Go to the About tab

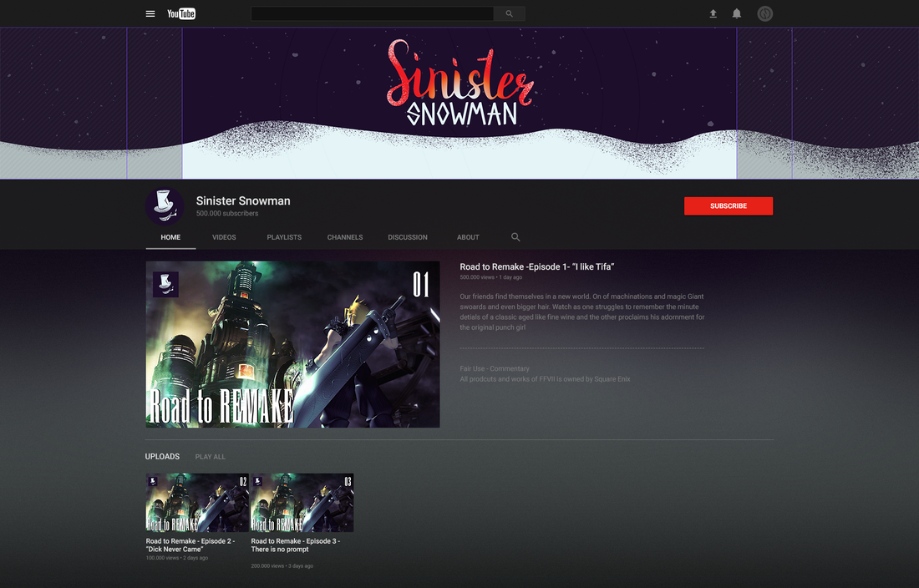(x=469, y=237)
